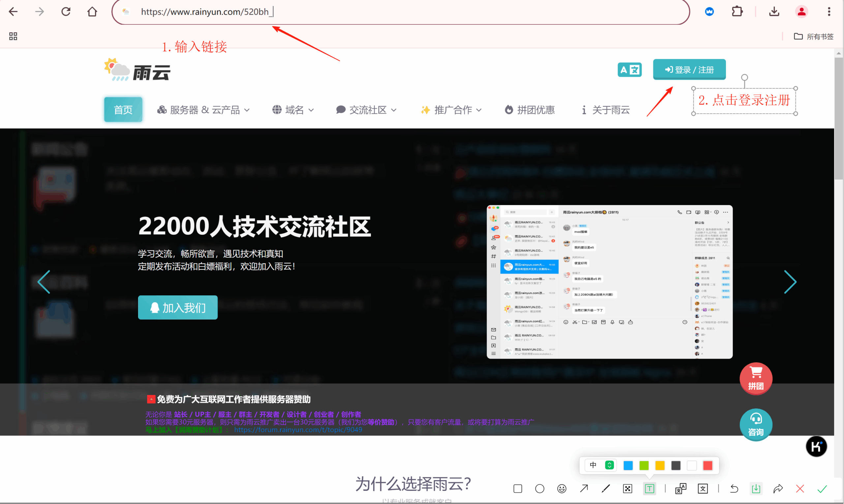Toggle the website language translate button
Viewport: 844px width, 504px height.
click(629, 70)
